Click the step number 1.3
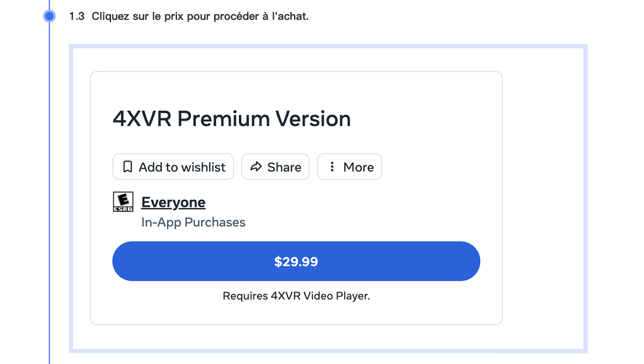Image resolution: width=644 pixels, height=364 pixels. 77,16
